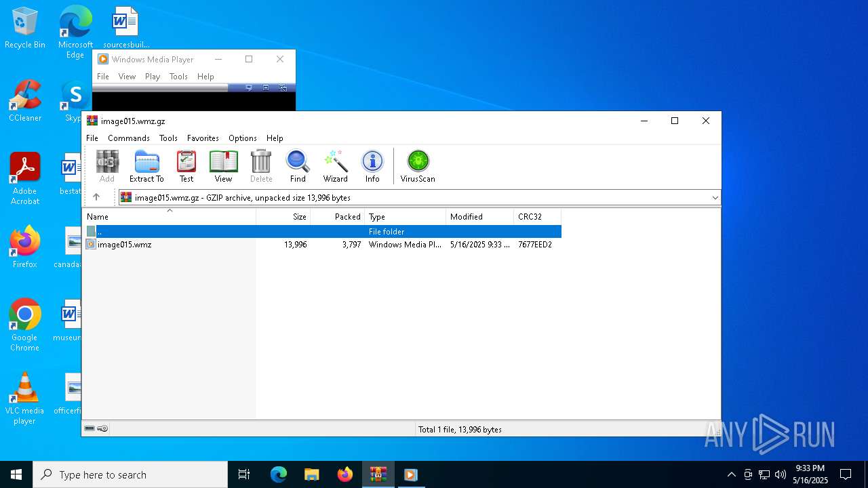Open the Notifications action center
Viewport: 868px width, 488px height.
(846, 474)
